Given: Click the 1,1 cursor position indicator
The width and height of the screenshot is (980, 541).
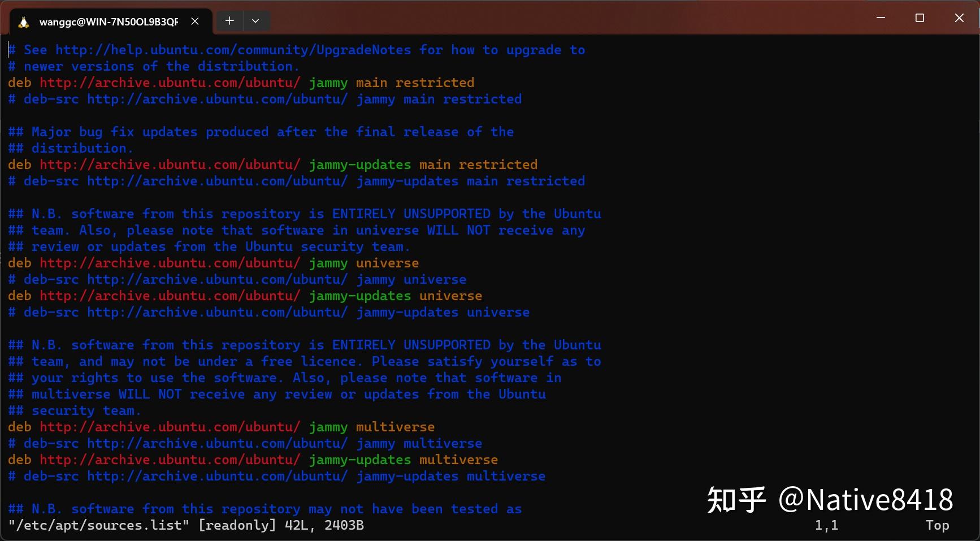Looking at the screenshot, I should click(826, 526).
